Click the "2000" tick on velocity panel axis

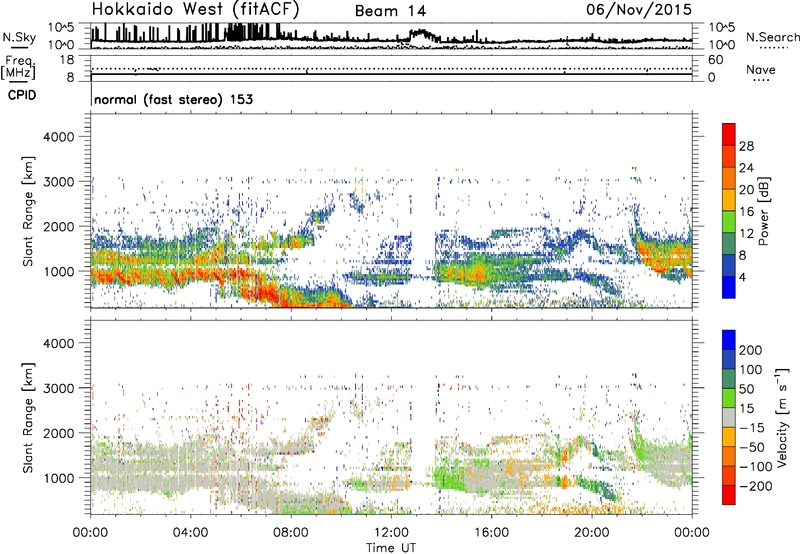pos(59,433)
